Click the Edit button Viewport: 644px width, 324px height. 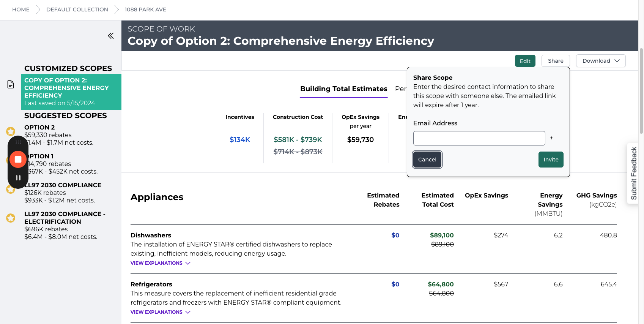(525, 61)
